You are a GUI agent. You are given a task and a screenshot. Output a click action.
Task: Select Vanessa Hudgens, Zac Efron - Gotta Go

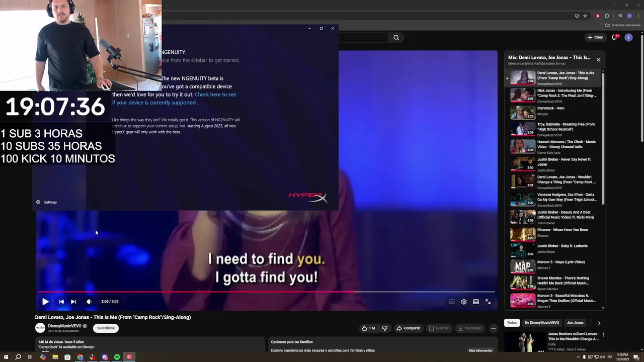coord(553,200)
